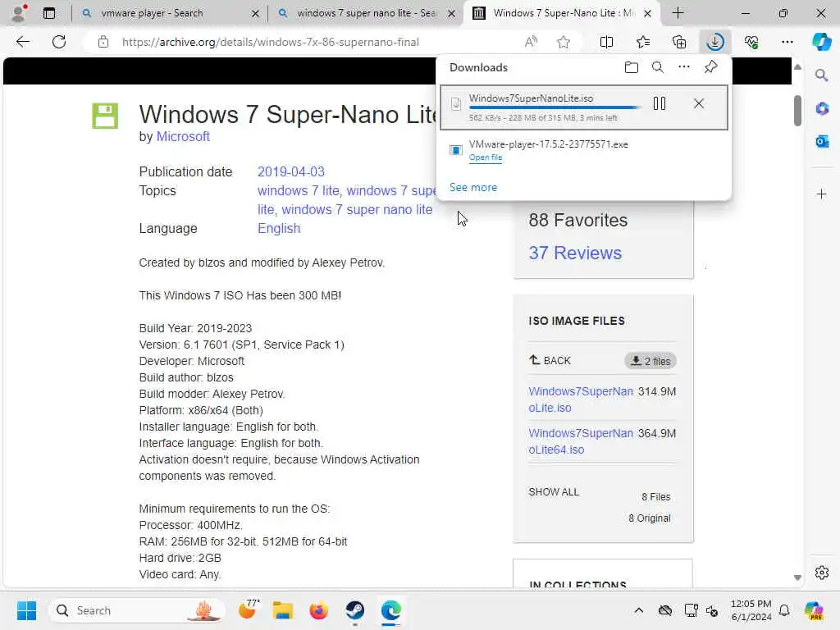Viewport: 840px width, 630px height.
Task: Add this page to favorites star
Action: (563, 42)
